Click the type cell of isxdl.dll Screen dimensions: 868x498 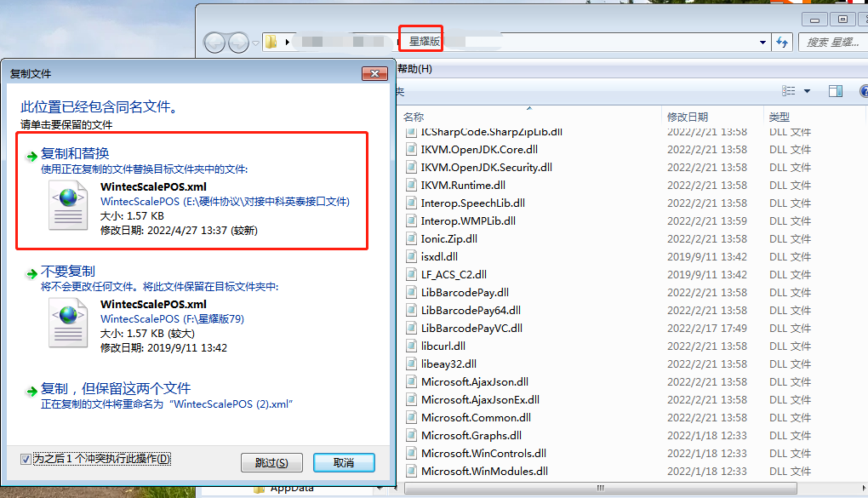pyautogui.click(x=790, y=256)
